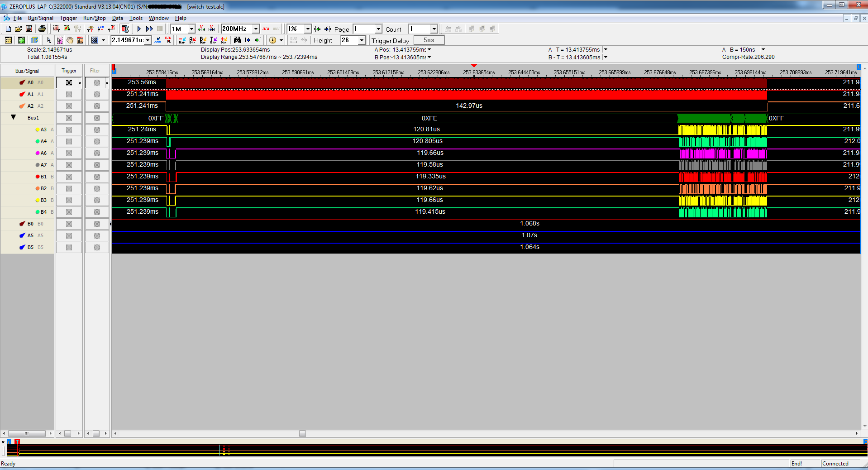The width and height of the screenshot is (868, 470).
Task: Start single Run capture play button
Action: (x=139, y=29)
